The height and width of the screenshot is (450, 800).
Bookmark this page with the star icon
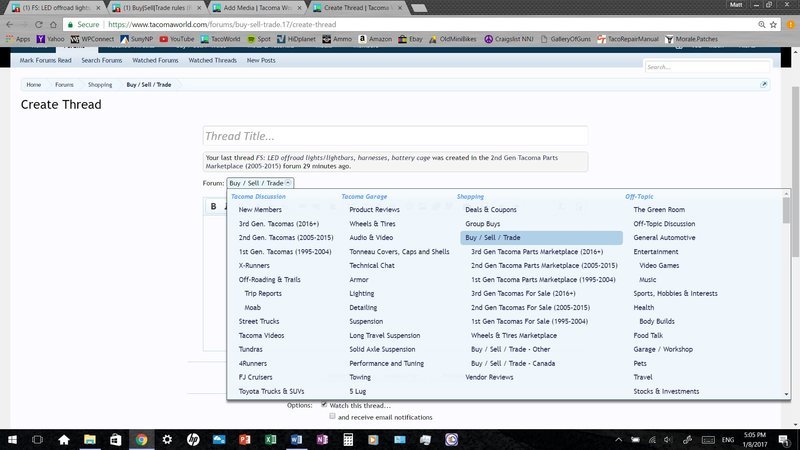(773, 24)
